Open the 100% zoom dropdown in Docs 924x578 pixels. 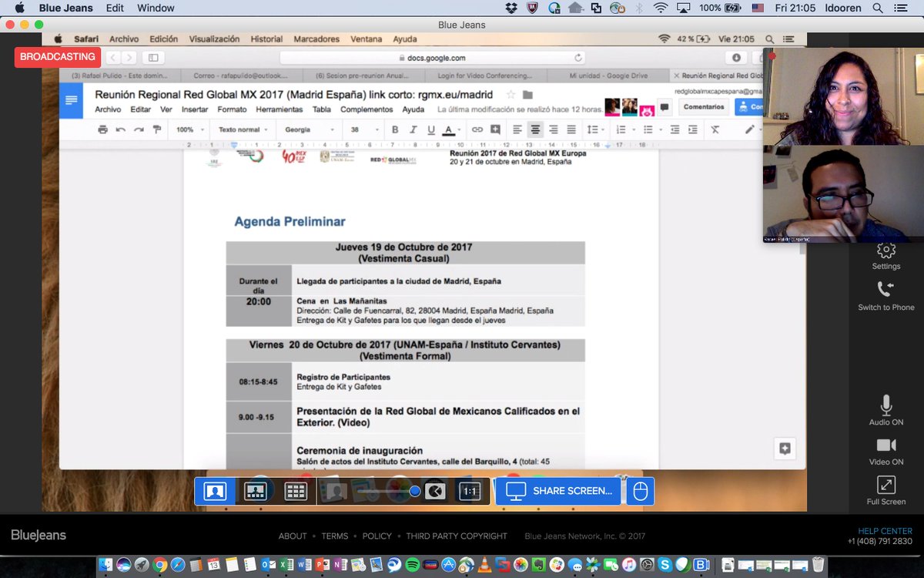click(189, 129)
